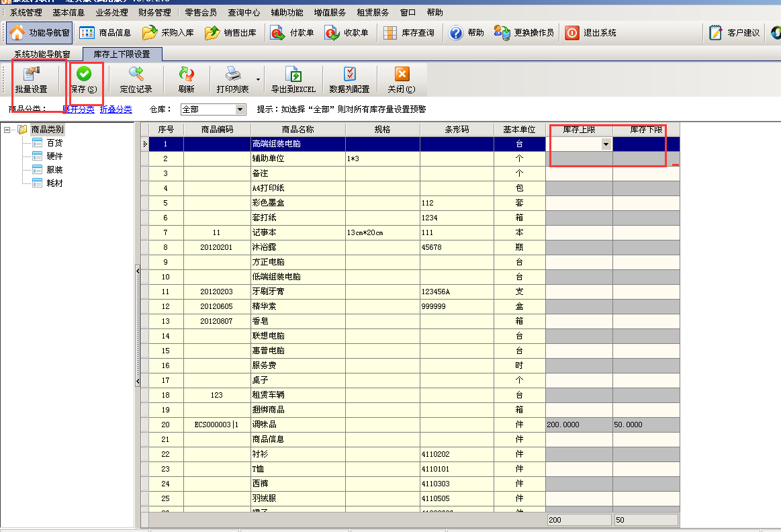Image resolution: width=781 pixels, height=532 pixels.
Task: Select the 百货 category icon
Action: coord(38,143)
